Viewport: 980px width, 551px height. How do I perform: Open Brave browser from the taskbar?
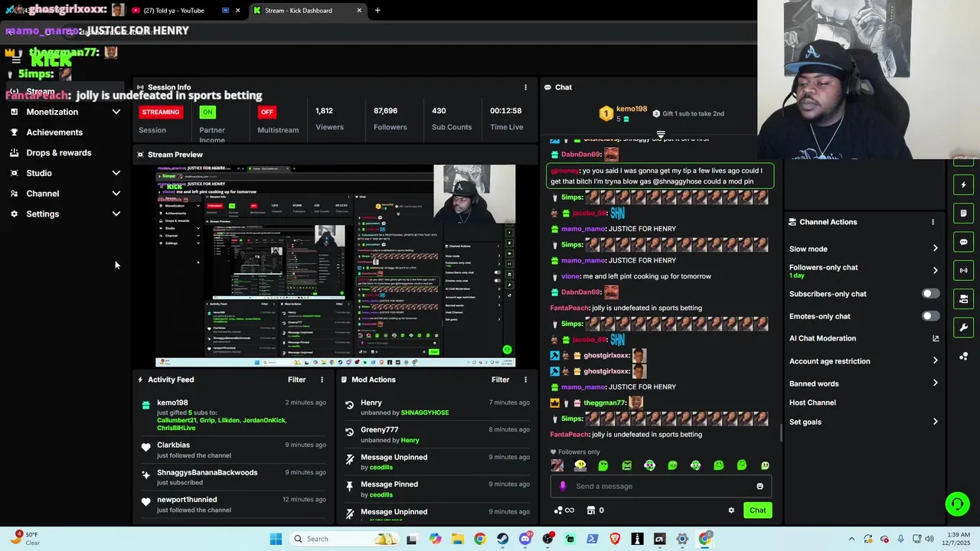coord(615,539)
